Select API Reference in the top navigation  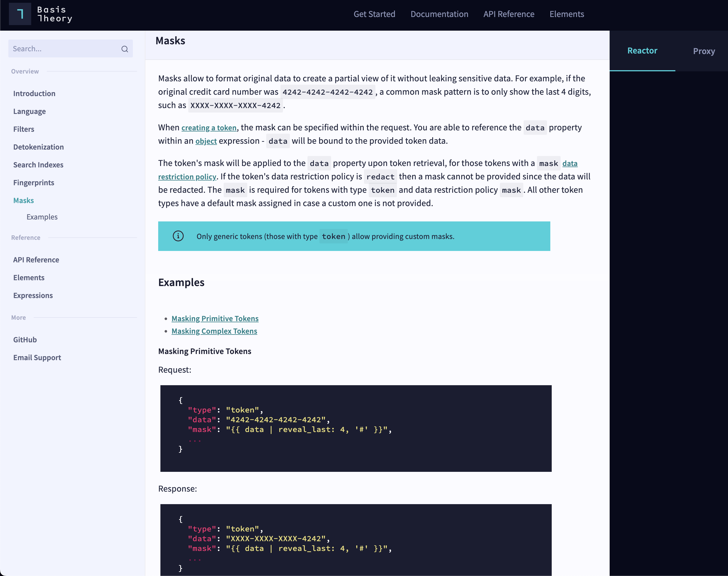pyautogui.click(x=509, y=14)
